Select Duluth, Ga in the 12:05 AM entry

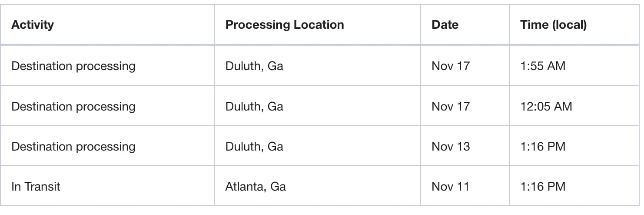(x=254, y=106)
